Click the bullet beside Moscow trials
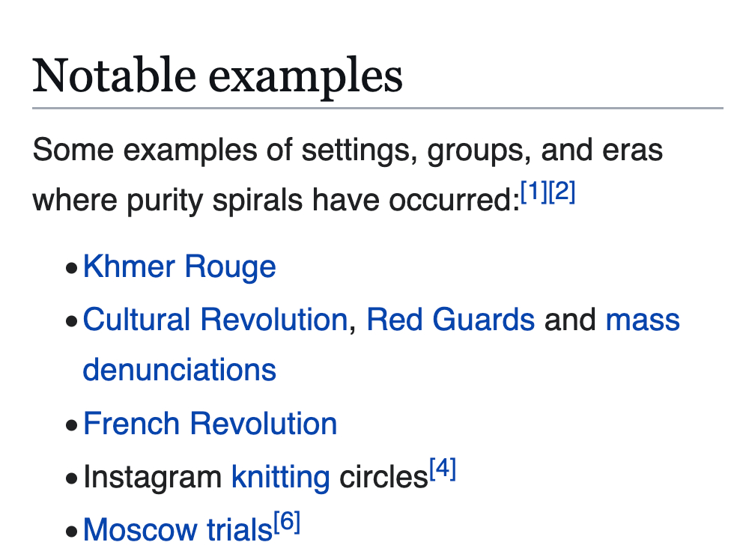 (x=71, y=532)
